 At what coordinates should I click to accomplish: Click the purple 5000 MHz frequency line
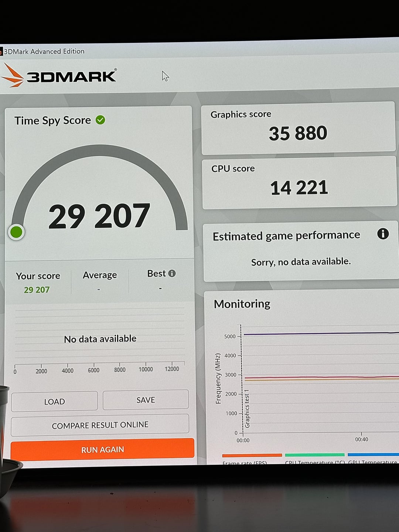tap(321, 334)
